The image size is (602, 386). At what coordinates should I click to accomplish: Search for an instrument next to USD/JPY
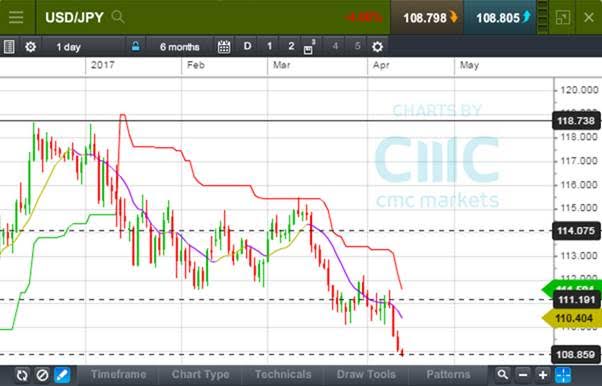click(x=118, y=17)
